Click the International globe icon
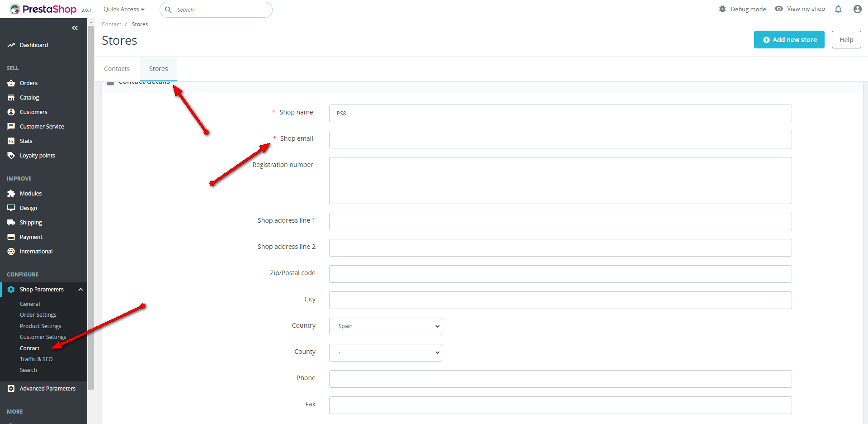868x424 pixels. click(x=11, y=252)
